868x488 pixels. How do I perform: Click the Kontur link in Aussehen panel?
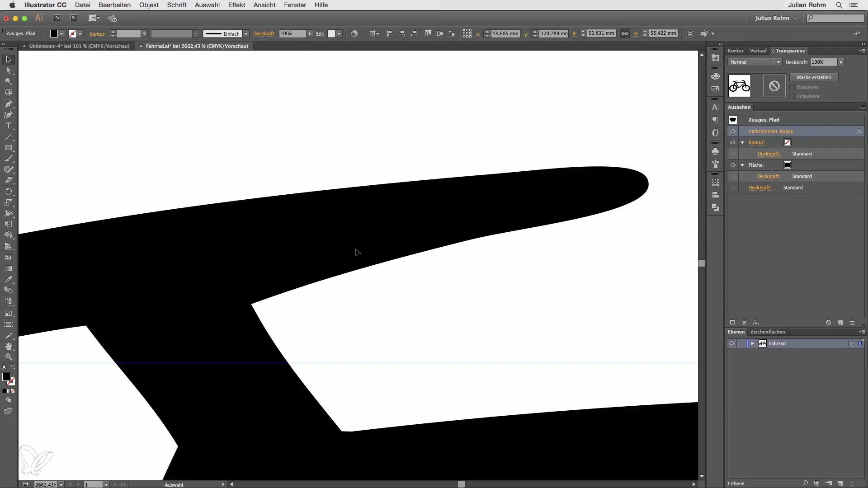tap(756, 142)
